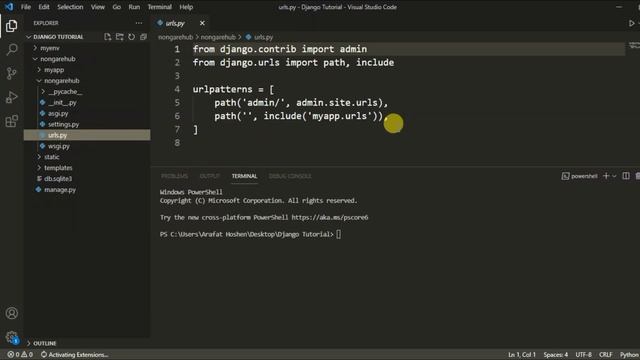Image resolution: width=640 pixels, height=360 pixels.
Task: Open the Search view in activity bar
Action: tap(11, 49)
